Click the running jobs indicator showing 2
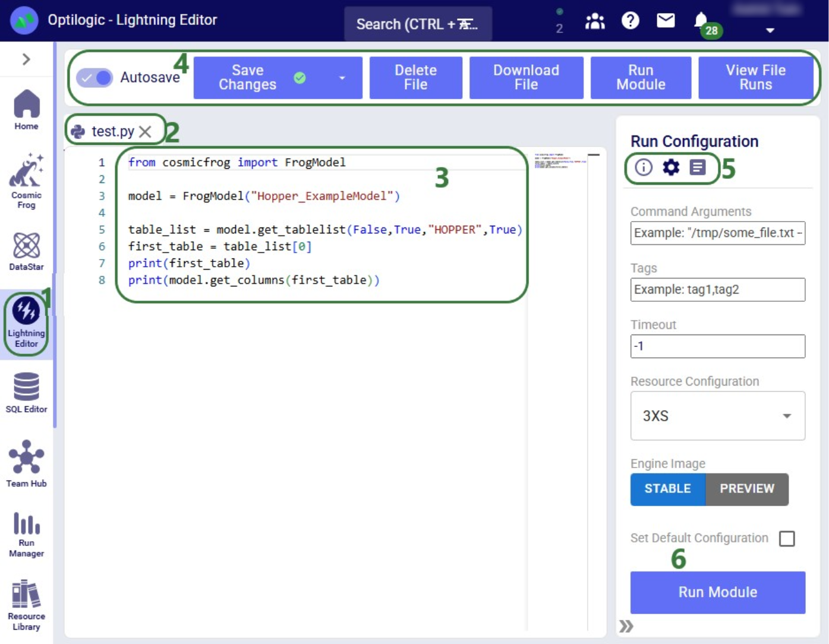The height and width of the screenshot is (644, 829). pyautogui.click(x=559, y=21)
